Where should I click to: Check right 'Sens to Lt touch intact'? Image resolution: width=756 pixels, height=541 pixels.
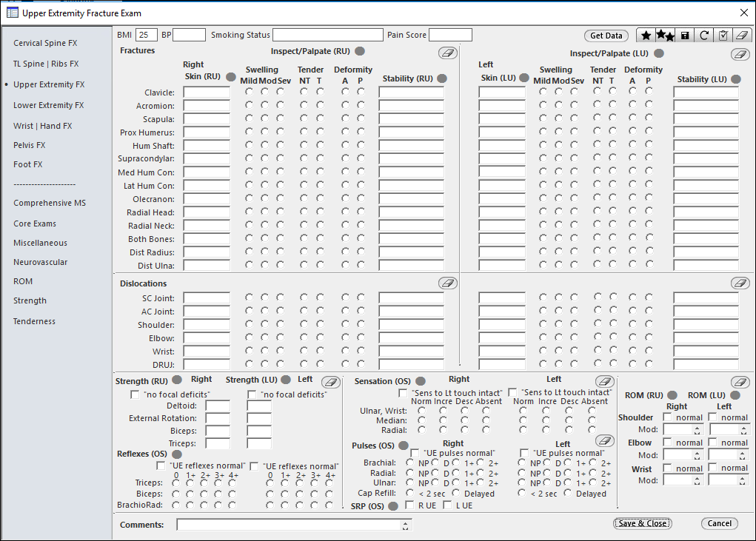point(403,393)
